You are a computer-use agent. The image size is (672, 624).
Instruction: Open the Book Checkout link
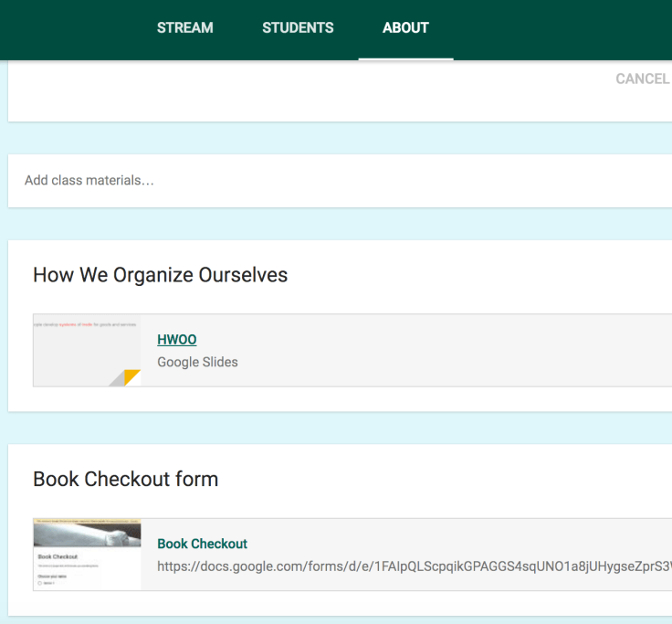click(x=202, y=544)
